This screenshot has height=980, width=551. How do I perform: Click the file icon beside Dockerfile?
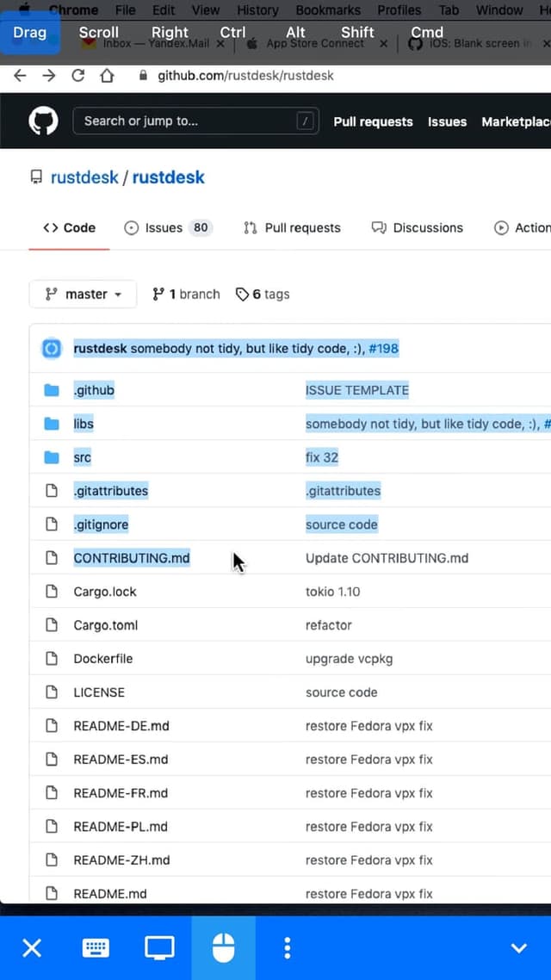[x=52, y=658]
